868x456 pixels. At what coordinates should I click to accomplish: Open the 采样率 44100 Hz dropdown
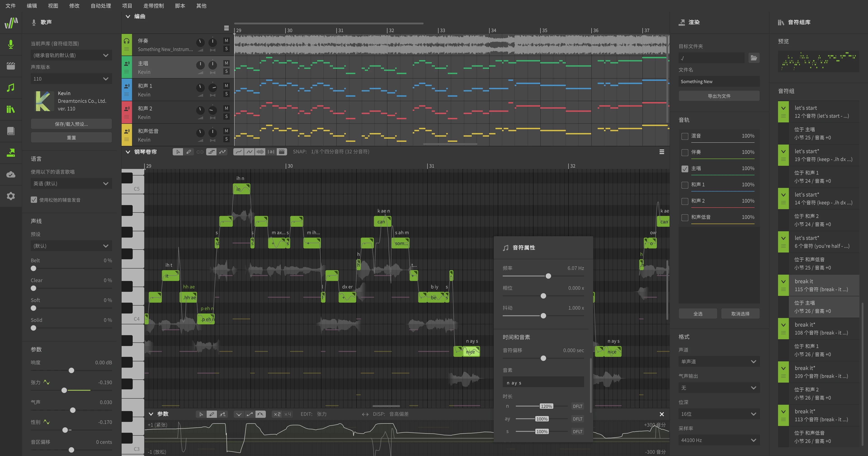click(719, 440)
